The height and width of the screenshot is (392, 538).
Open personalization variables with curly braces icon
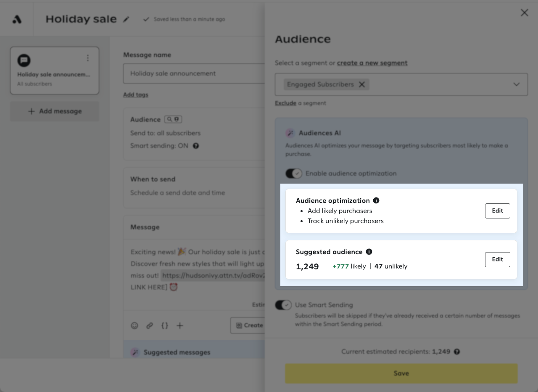point(165,325)
